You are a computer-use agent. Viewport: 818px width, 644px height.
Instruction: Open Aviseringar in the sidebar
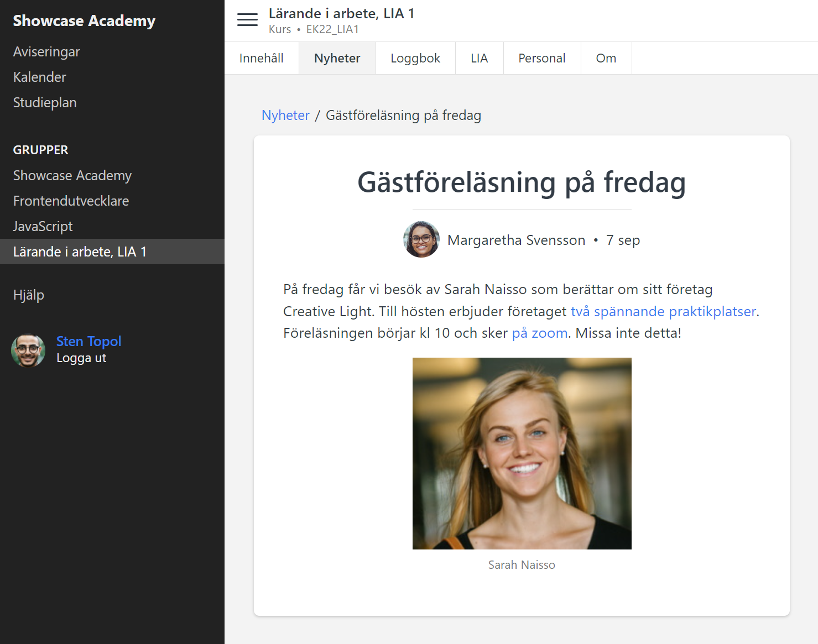coord(46,51)
